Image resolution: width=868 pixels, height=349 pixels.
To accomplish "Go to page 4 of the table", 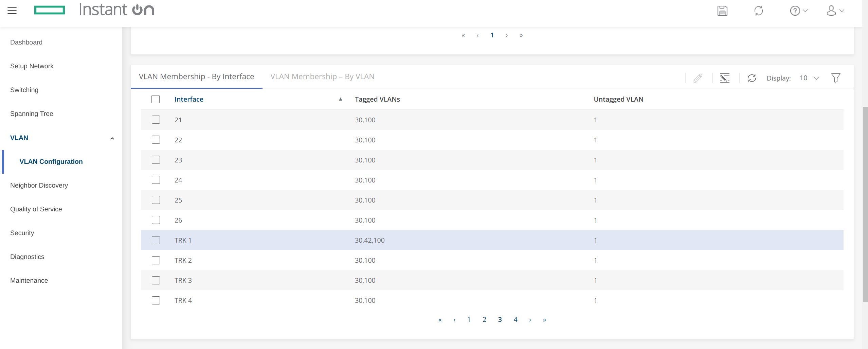I will point(516,319).
